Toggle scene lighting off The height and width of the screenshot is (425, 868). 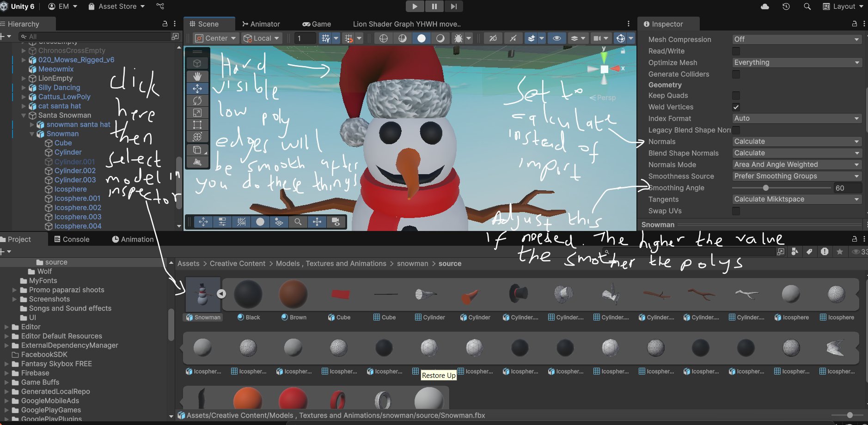coord(513,38)
